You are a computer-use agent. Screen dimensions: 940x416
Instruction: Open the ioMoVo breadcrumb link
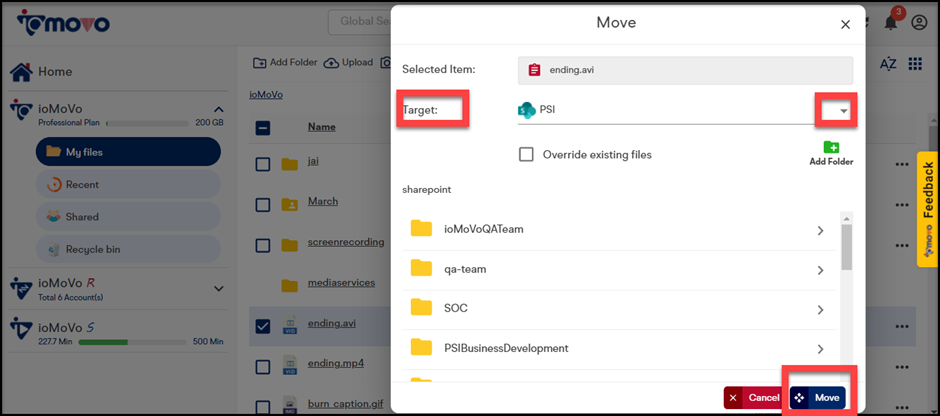point(266,95)
